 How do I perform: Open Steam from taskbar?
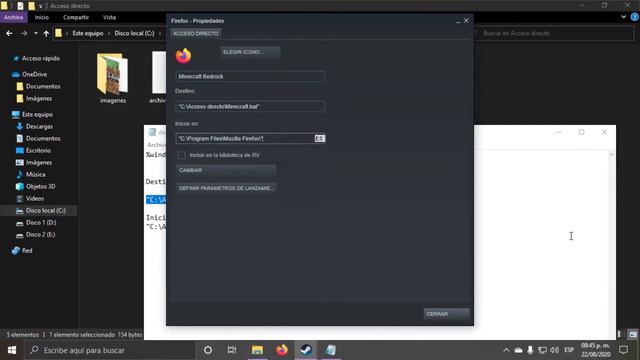306,350
